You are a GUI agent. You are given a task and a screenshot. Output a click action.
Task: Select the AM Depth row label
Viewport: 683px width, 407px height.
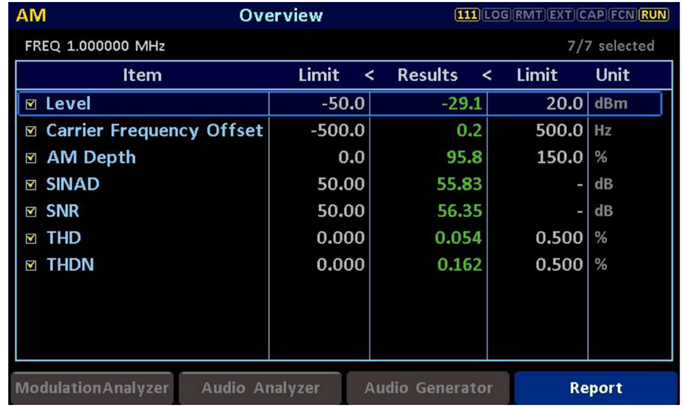[91, 158]
